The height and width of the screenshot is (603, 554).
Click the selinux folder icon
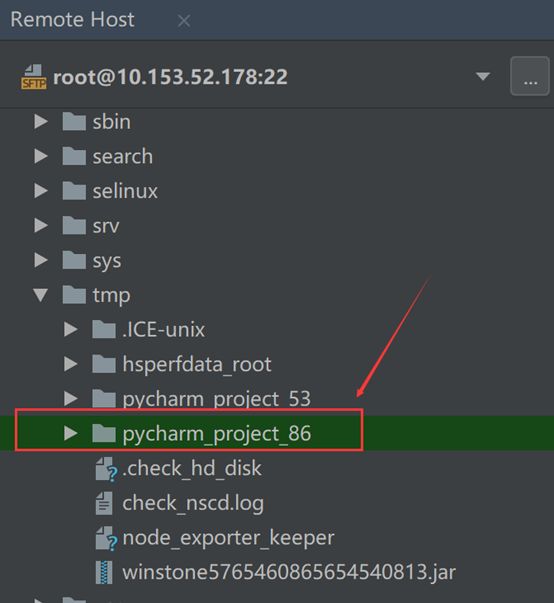pos(74,191)
